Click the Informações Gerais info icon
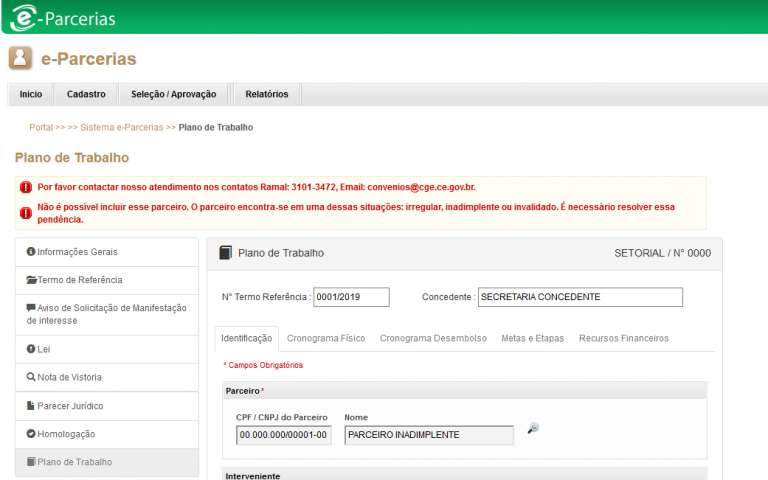This screenshot has width=768, height=480. pos(31,251)
